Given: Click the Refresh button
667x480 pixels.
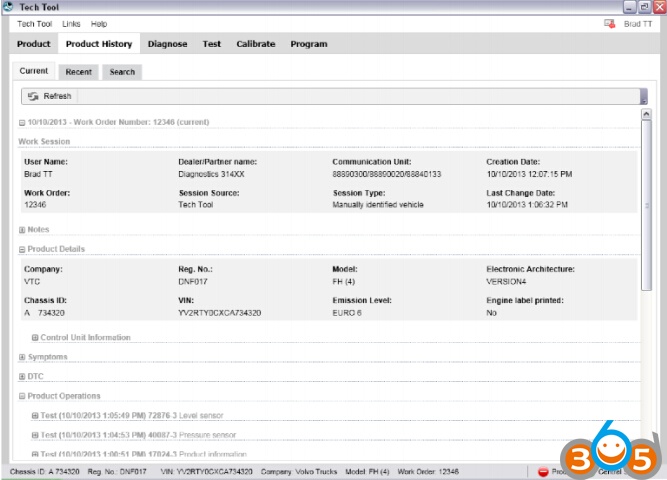Looking at the screenshot, I should pos(50,96).
